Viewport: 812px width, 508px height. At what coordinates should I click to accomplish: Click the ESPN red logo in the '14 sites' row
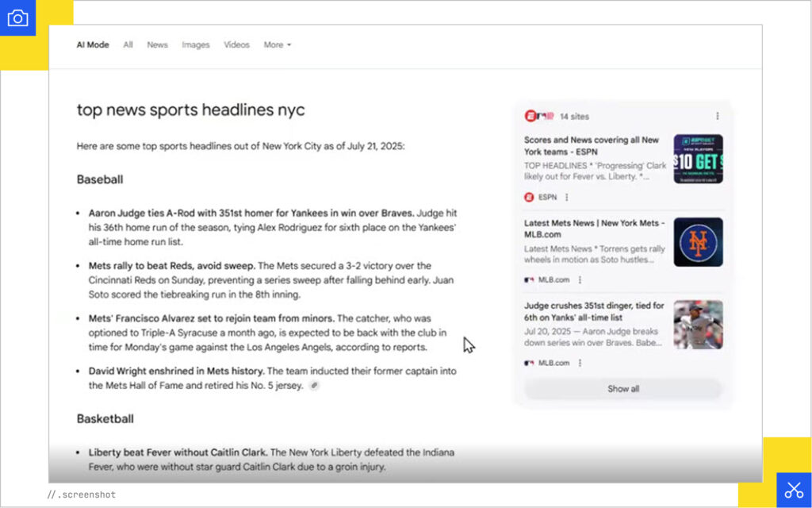coord(530,116)
